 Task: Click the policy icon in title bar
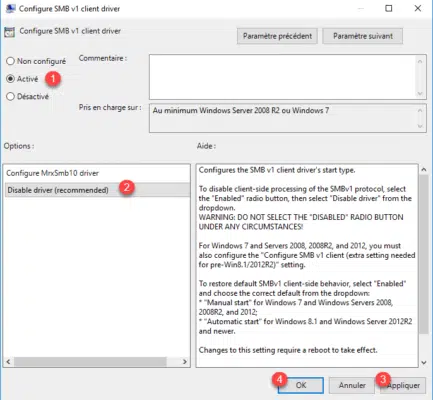pos(10,9)
